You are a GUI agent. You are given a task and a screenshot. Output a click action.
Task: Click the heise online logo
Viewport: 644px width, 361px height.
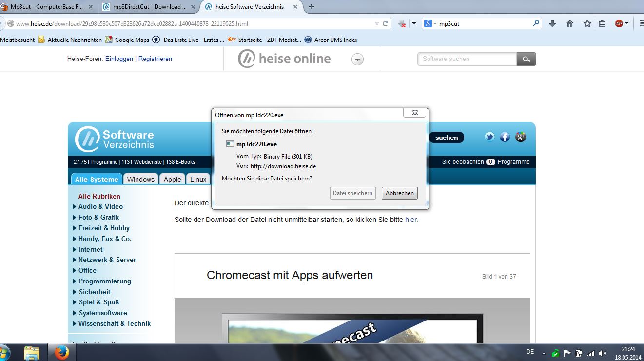point(284,59)
